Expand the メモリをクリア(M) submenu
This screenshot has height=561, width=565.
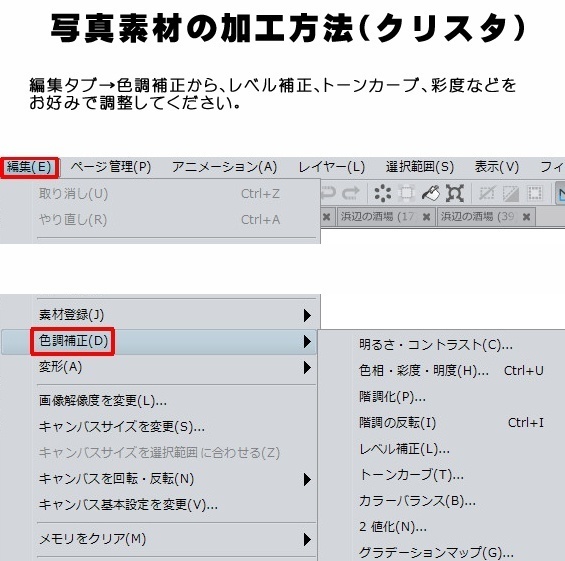[160, 539]
